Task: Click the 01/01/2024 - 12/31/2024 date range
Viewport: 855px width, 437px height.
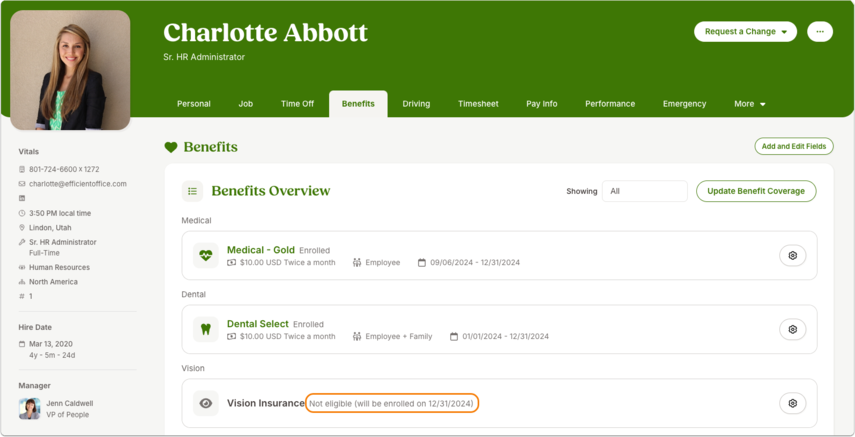Action: click(505, 337)
